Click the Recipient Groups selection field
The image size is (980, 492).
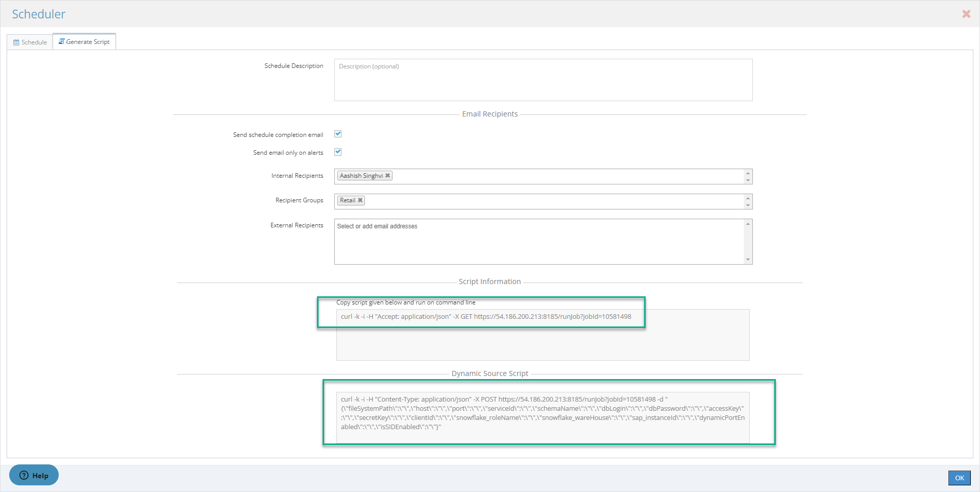543,201
